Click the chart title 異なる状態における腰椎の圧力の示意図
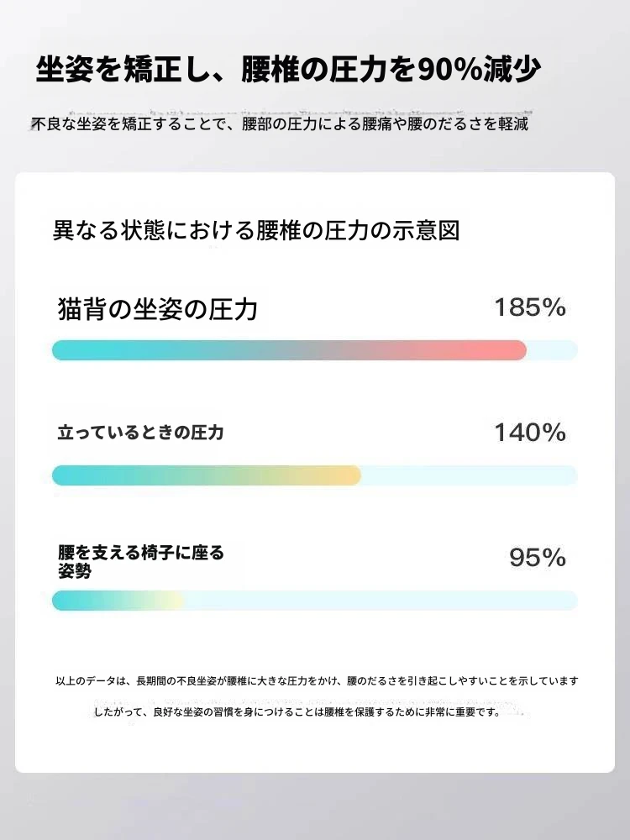This screenshot has height=840, width=630. [x=256, y=230]
